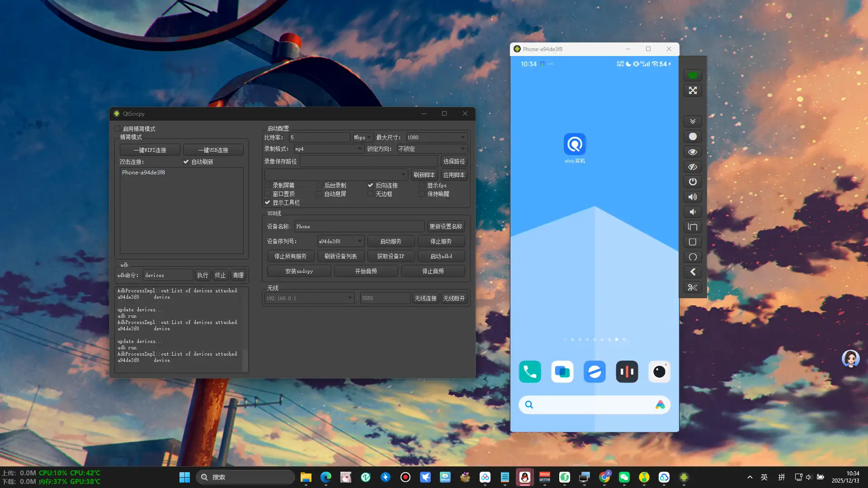868x488 pixels.
Task: Expand notification panel with the double-chevron icon
Action: (693, 121)
